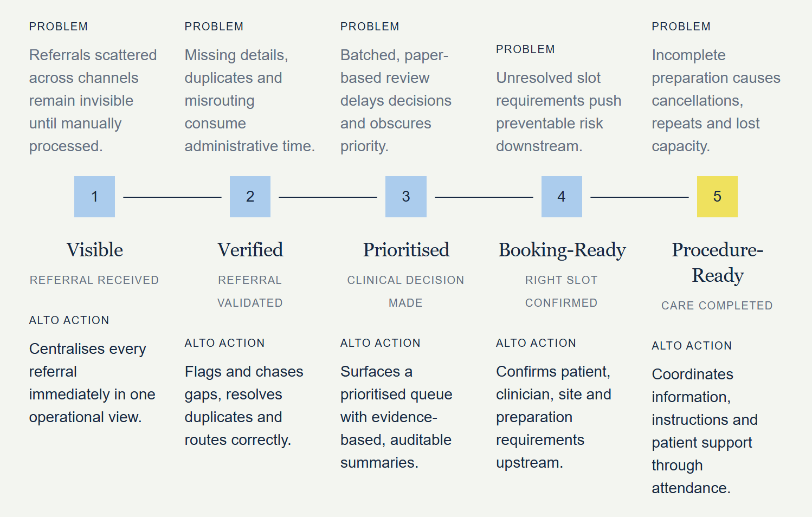The width and height of the screenshot is (812, 517).
Task: Click the CARE COMPLETED subtitle
Action: pos(717,306)
